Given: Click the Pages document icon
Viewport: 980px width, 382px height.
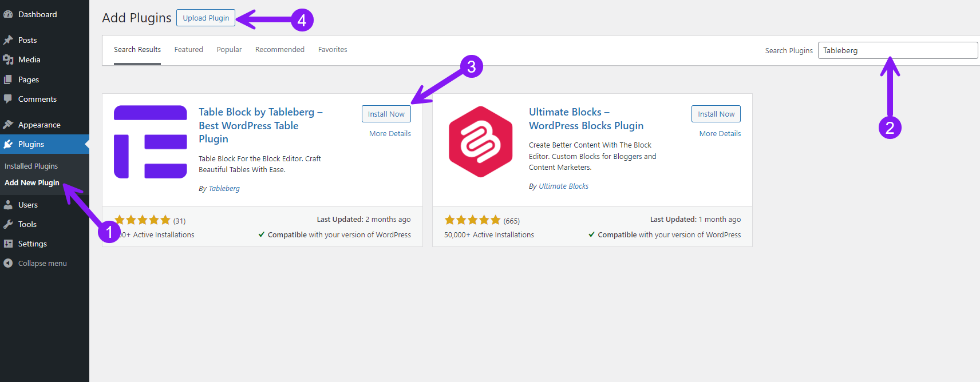Looking at the screenshot, I should tap(8, 79).
